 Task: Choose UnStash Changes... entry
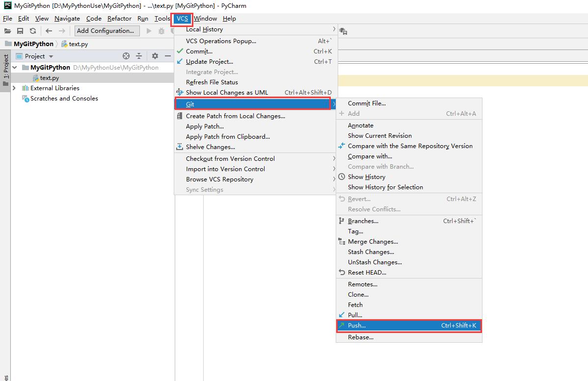409,262
